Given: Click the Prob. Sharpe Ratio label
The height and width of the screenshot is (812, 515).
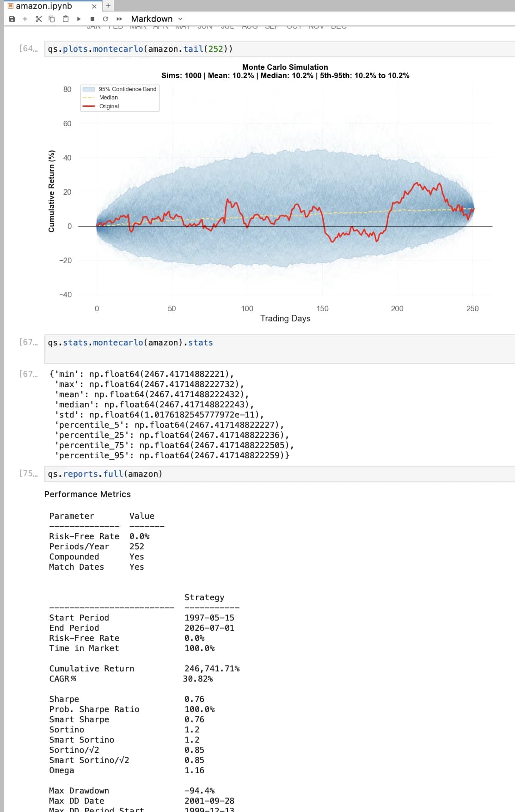Looking at the screenshot, I should pos(94,709).
